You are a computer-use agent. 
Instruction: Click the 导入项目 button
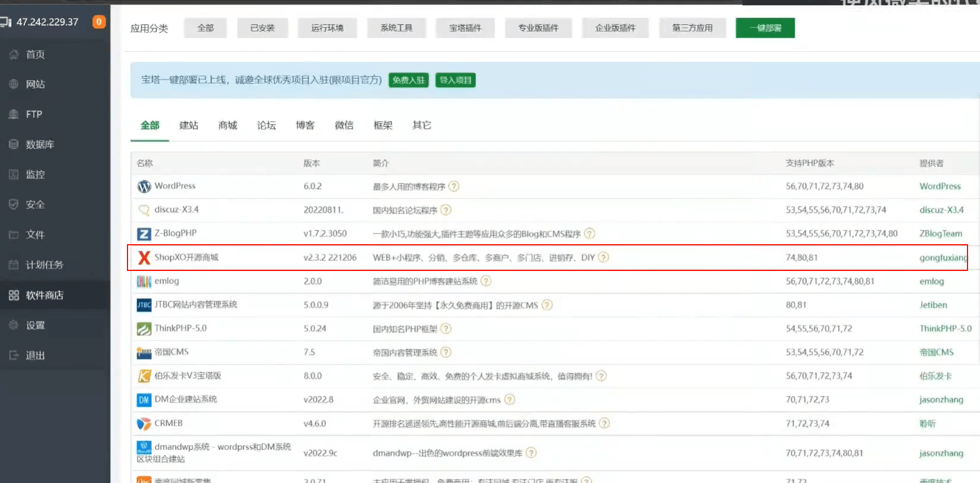coord(456,80)
